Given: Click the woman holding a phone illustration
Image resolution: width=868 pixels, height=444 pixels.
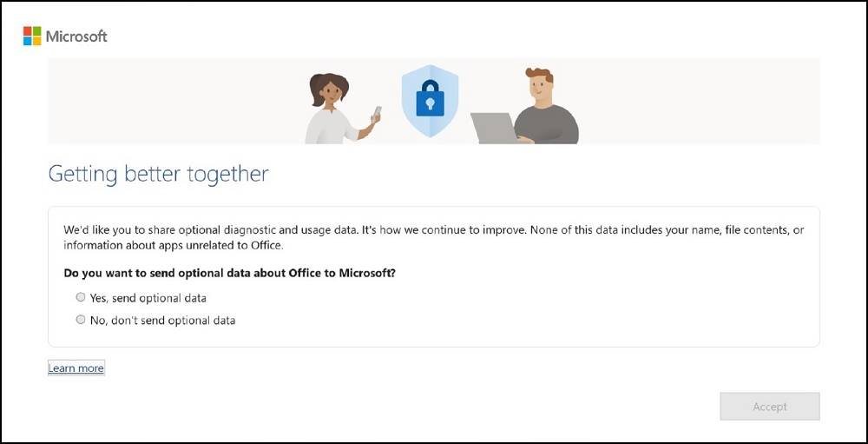Looking at the screenshot, I should pos(332,109).
